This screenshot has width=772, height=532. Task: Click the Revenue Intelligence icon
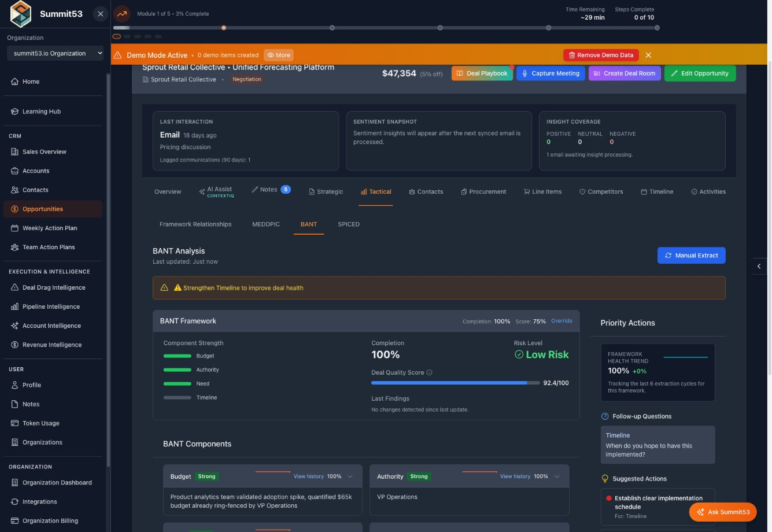[x=16, y=345]
